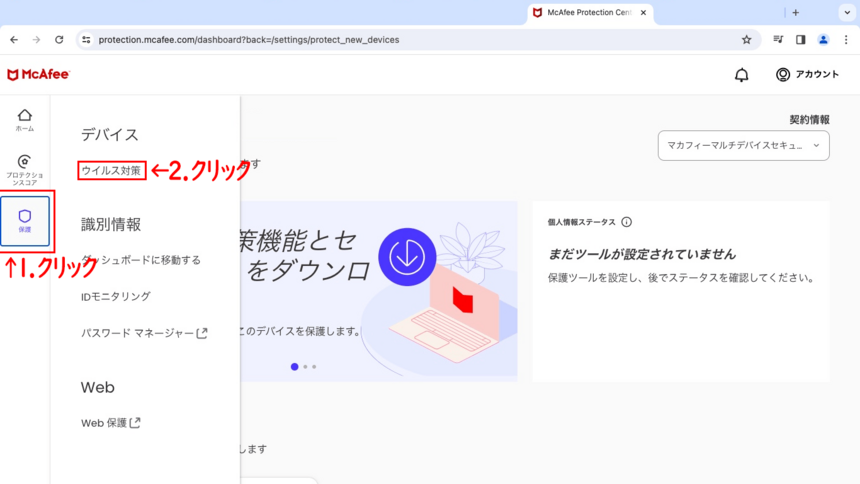The image size is (860, 484).
Task: Expand the マカフィーマルチデバイスセキュ dropdown
Action: pos(744,145)
